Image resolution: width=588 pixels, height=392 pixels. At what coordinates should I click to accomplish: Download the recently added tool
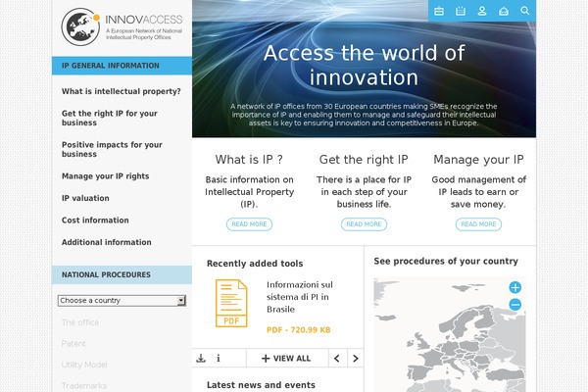click(201, 359)
